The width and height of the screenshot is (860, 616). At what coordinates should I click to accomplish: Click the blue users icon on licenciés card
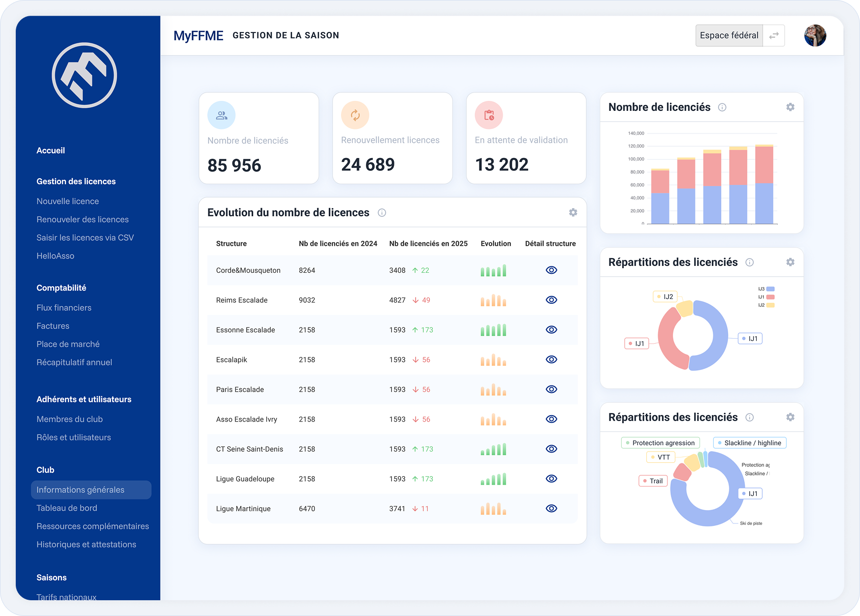(222, 115)
